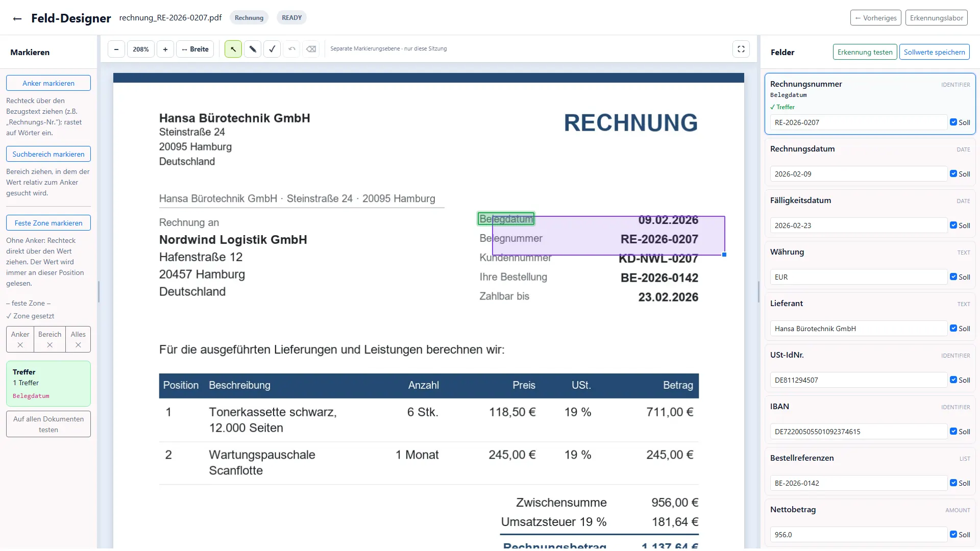Image resolution: width=980 pixels, height=551 pixels.
Task: Click the 711,00 € amount cell
Action: 670,412
